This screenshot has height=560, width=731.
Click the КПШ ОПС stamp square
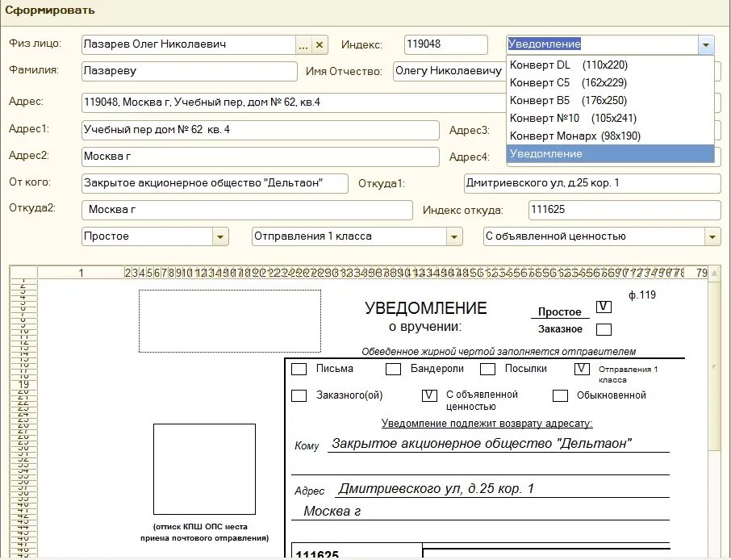coord(205,469)
